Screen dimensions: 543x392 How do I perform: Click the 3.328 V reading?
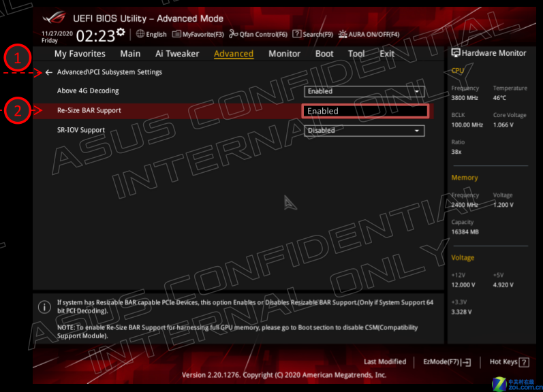click(462, 312)
